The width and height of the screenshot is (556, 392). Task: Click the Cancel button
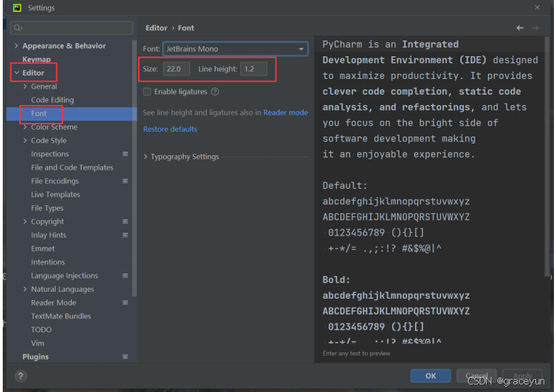pos(476,376)
